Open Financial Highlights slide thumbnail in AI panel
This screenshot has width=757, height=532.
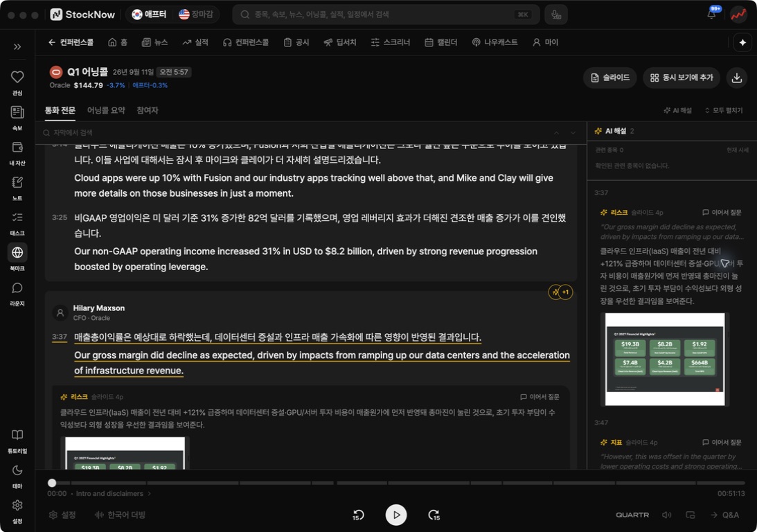[665, 360]
